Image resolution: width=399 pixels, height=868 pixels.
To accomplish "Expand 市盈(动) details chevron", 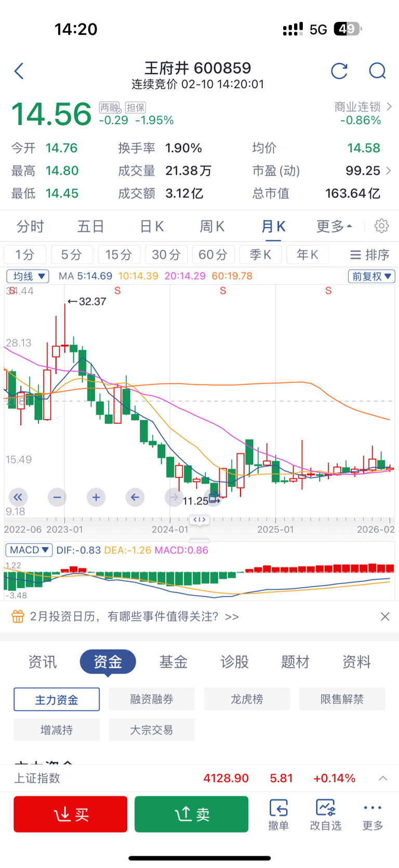I will 388,171.
